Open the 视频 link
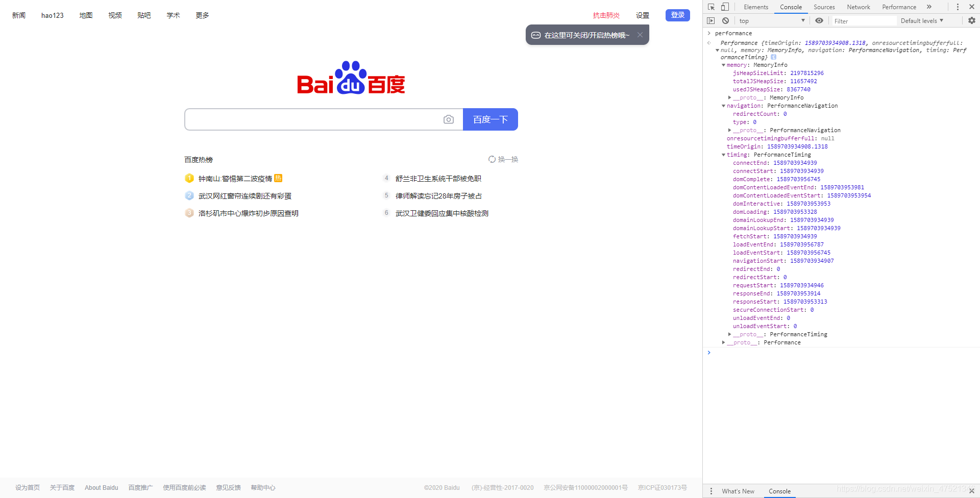The height and width of the screenshot is (498, 980). pyautogui.click(x=115, y=15)
